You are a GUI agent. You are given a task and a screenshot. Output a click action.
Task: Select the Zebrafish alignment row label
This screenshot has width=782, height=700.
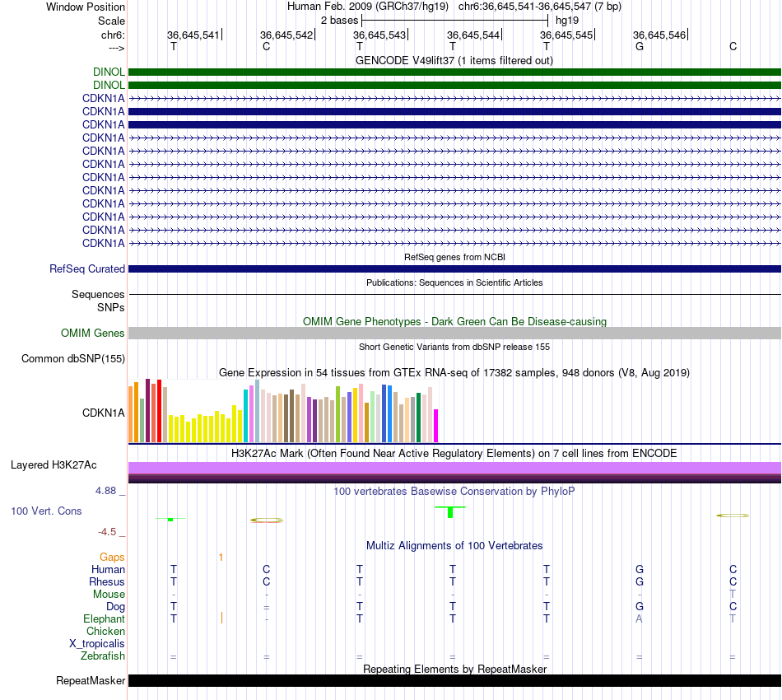pos(103,656)
